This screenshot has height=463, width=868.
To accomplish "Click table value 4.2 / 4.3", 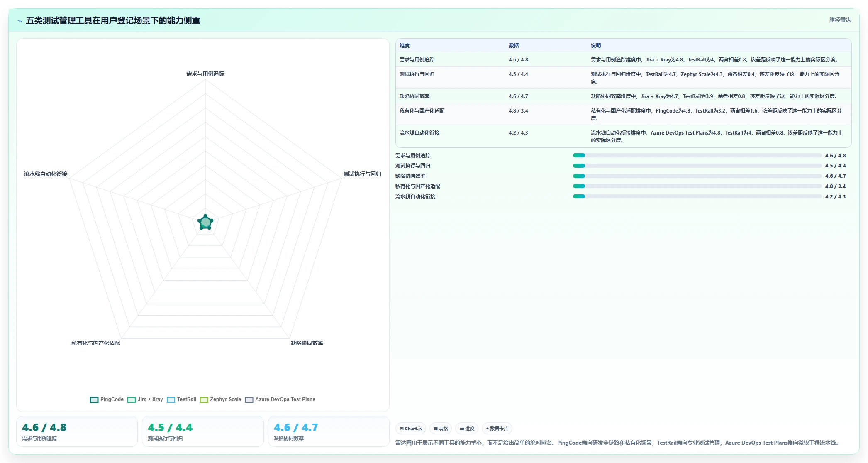I will pos(518,133).
